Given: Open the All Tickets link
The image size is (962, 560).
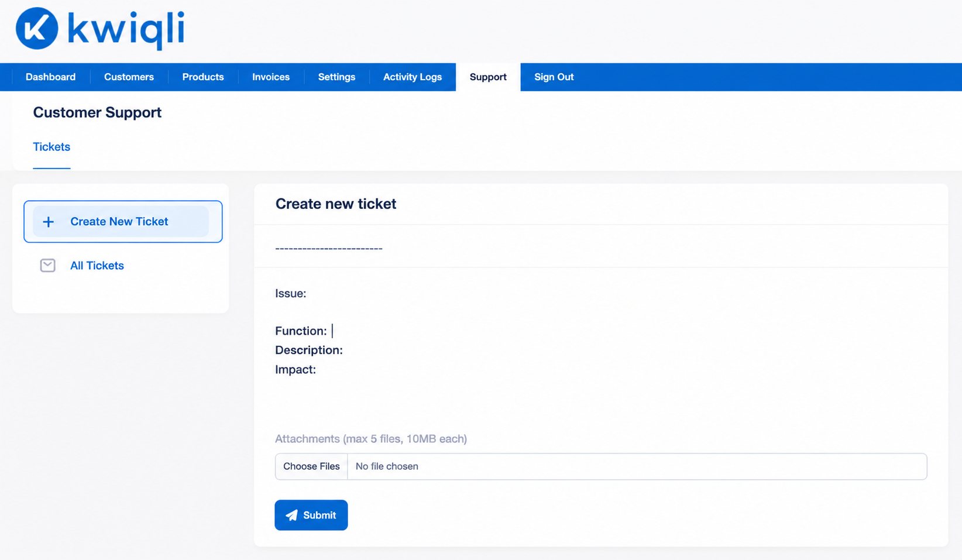Looking at the screenshot, I should point(97,266).
